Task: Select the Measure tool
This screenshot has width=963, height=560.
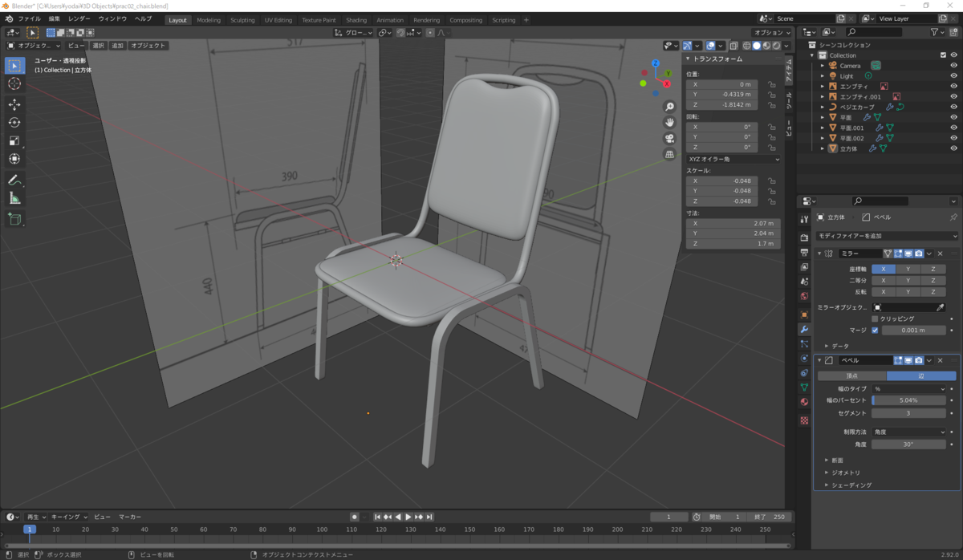Action: (14, 197)
